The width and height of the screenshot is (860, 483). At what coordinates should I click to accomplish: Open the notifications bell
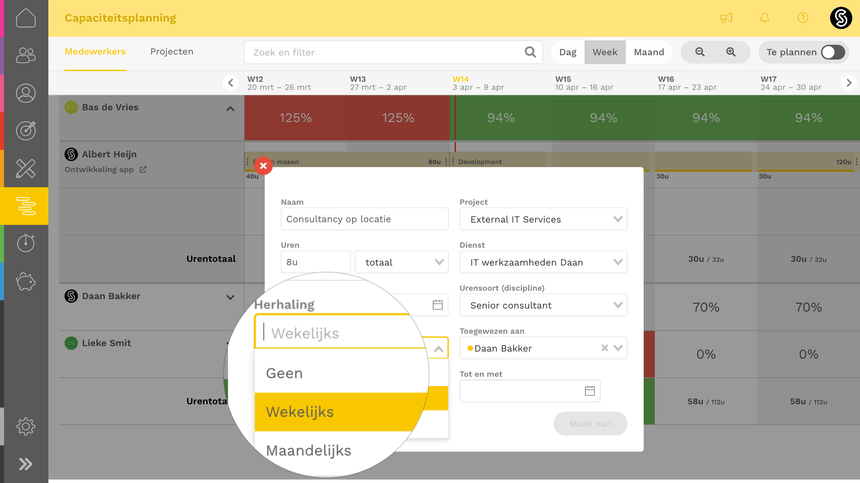tap(764, 18)
